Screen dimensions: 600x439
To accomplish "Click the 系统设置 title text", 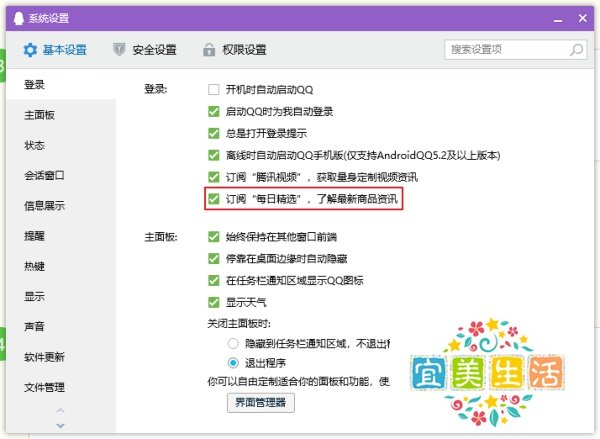I will [x=49, y=18].
